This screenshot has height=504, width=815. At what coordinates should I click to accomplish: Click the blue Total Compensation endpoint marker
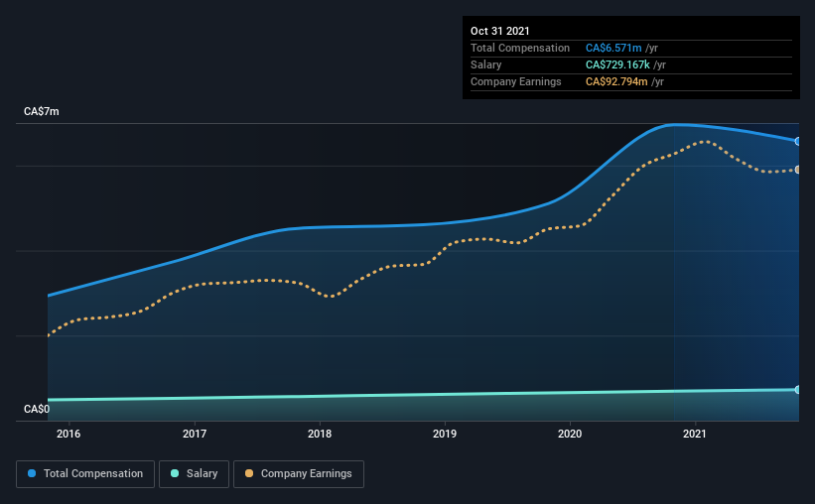(797, 141)
